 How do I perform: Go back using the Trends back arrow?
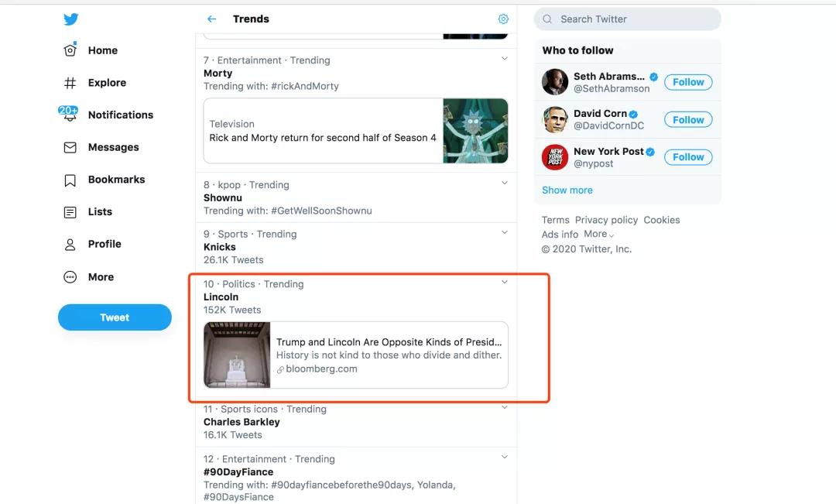tap(211, 19)
